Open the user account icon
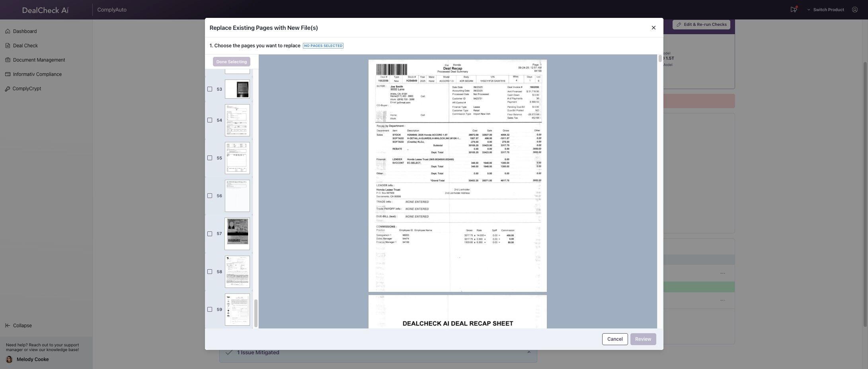 point(855,10)
